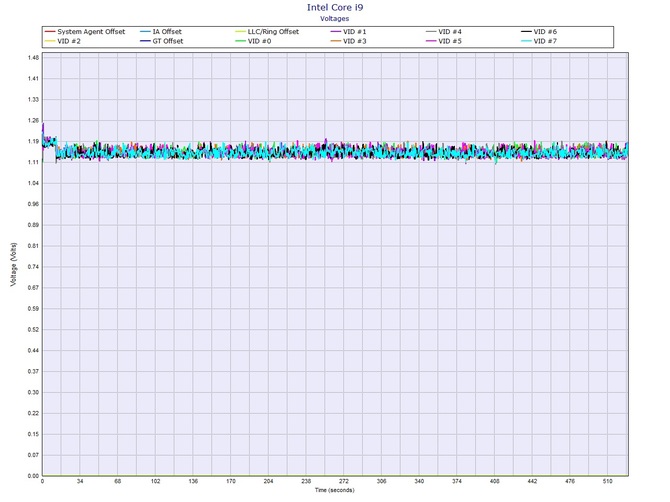Viewport: 670px width, 502px height.
Task: Click the red line swatch beside System Agent Offset
Action: [50, 32]
